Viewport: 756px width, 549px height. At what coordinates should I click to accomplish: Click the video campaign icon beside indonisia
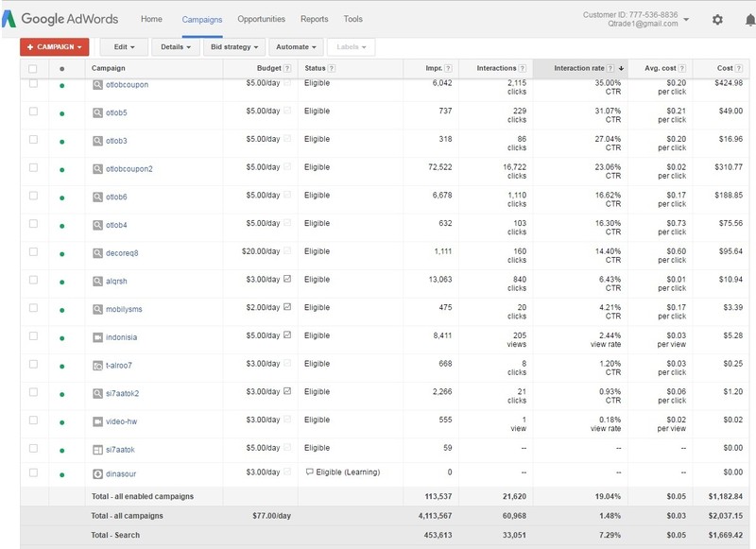pos(97,336)
